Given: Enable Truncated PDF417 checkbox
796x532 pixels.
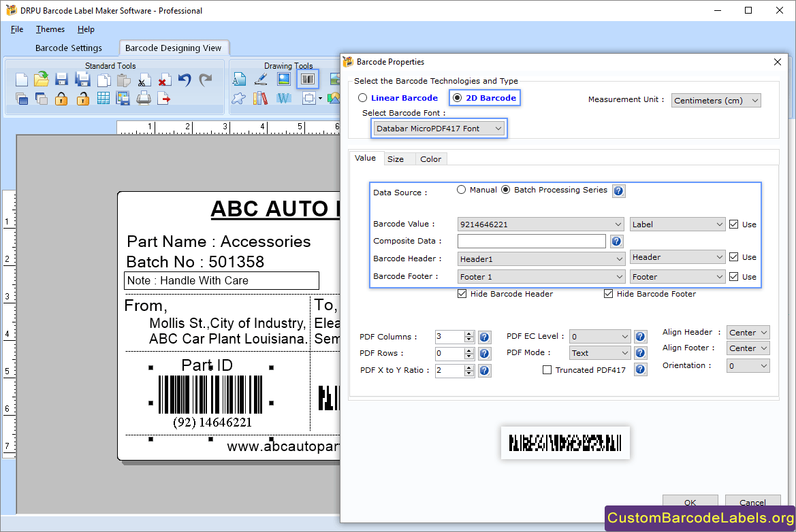Looking at the screenshot, I should (x=547, y=370).
